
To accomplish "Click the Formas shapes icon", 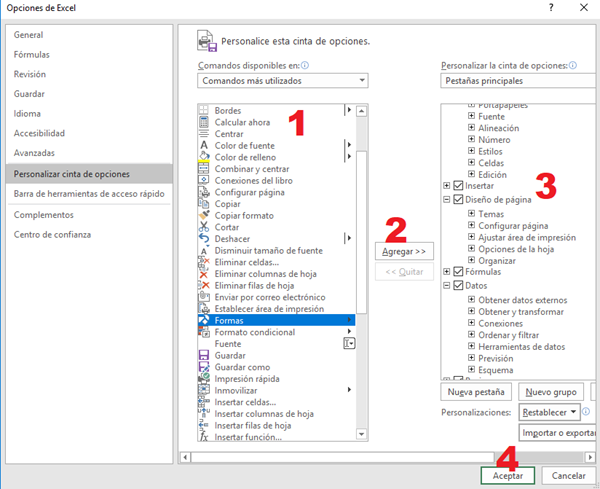I will [204, 320].
